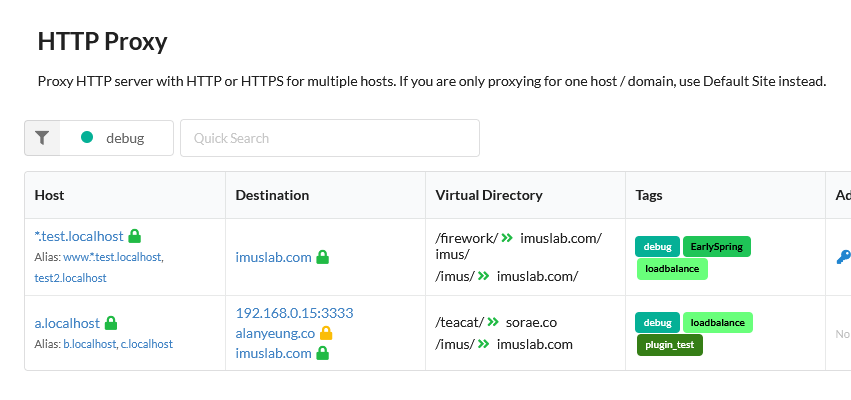Open the debug tag filter dropdown
The image size is (851, 400).
pyautogui.click(x=116, y=138)
